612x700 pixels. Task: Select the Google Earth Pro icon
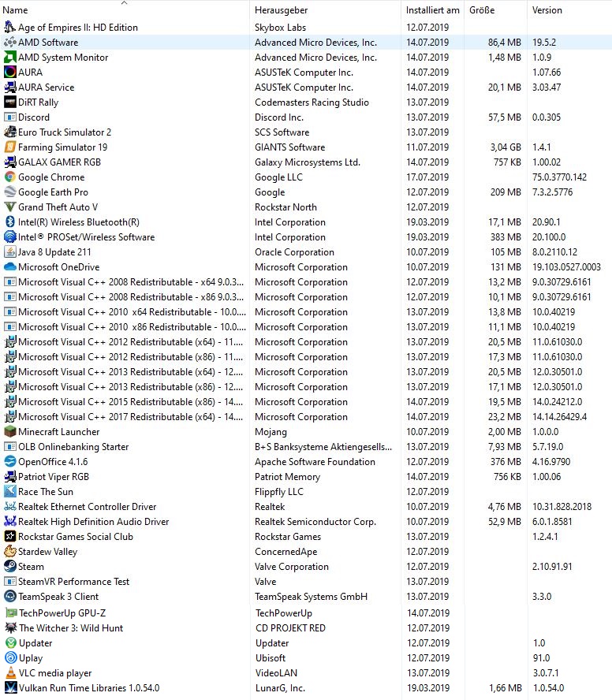tap(9, 192)
